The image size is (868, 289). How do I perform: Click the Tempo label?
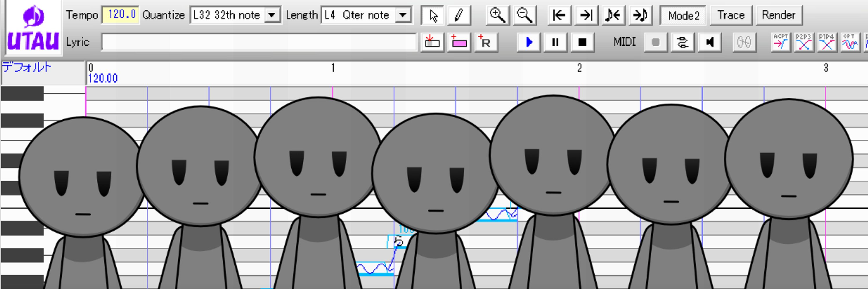82,15
